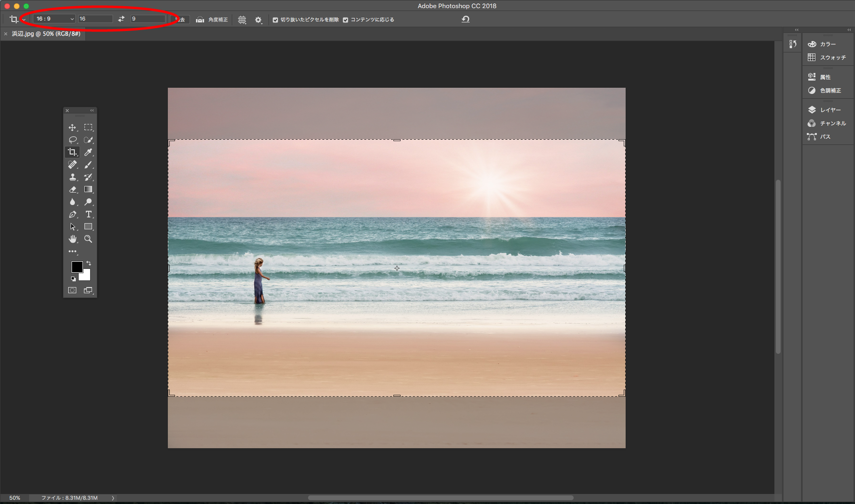Select the Blur tool
Screen dimensions: 855x504
(72, 202)
